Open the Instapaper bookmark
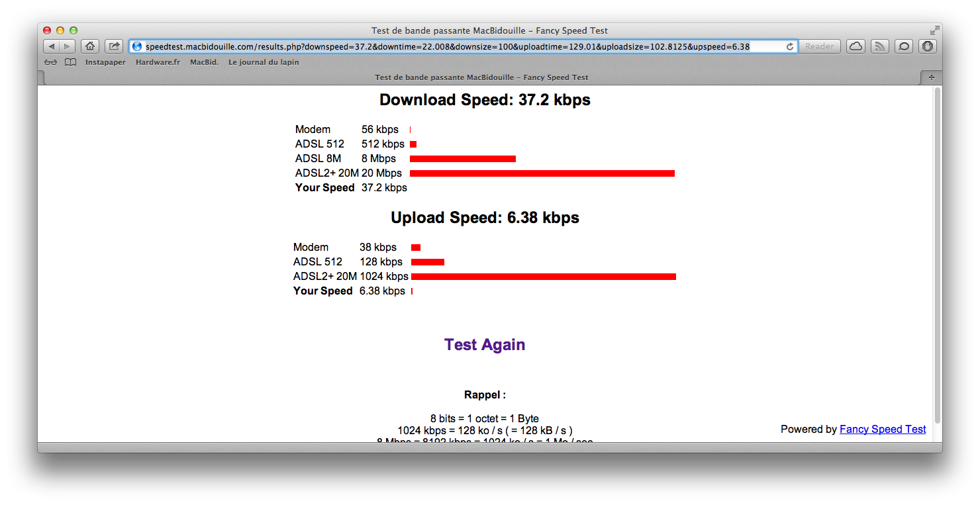The width and height of the screenshot is (980, 505). coord(105,62)
